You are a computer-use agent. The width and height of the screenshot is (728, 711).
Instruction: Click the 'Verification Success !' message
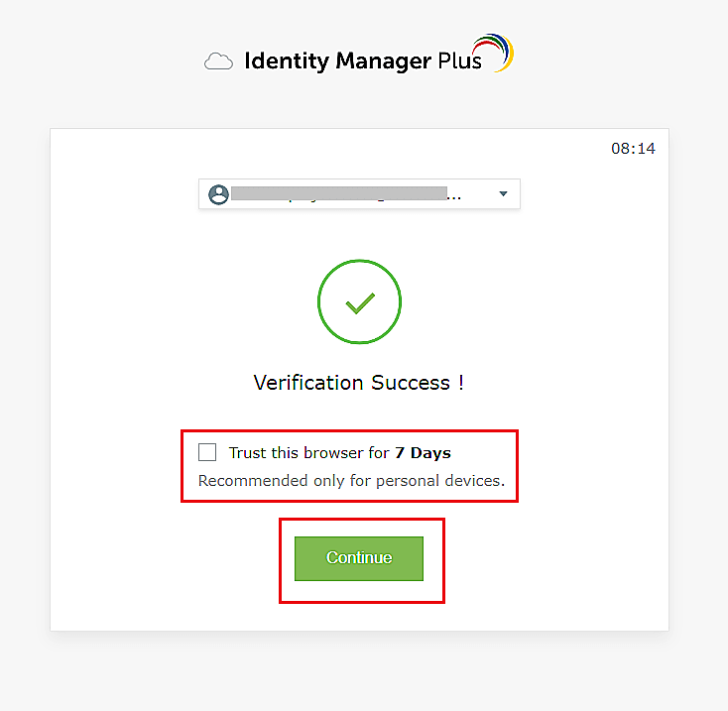(x=359, y=383)
